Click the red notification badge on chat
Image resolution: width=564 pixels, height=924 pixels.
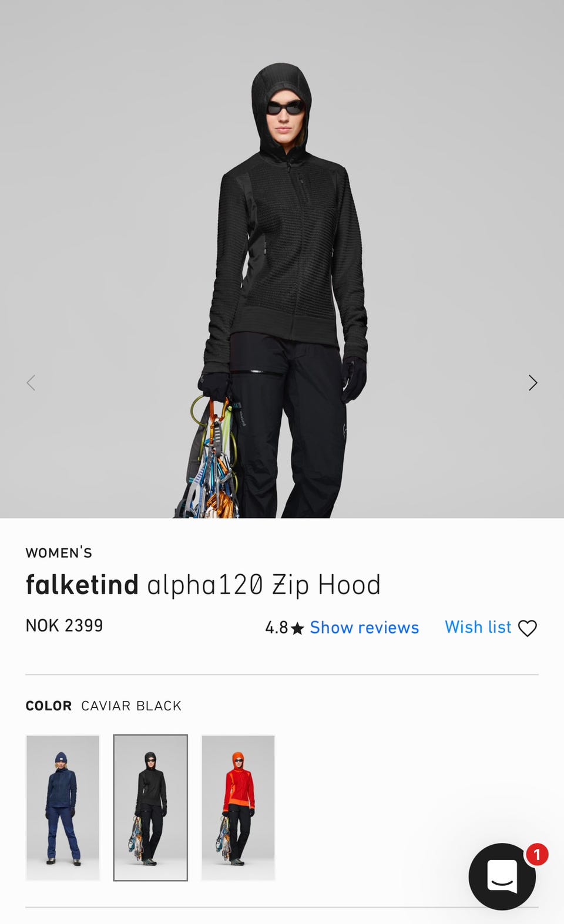(x=537, y=854)
